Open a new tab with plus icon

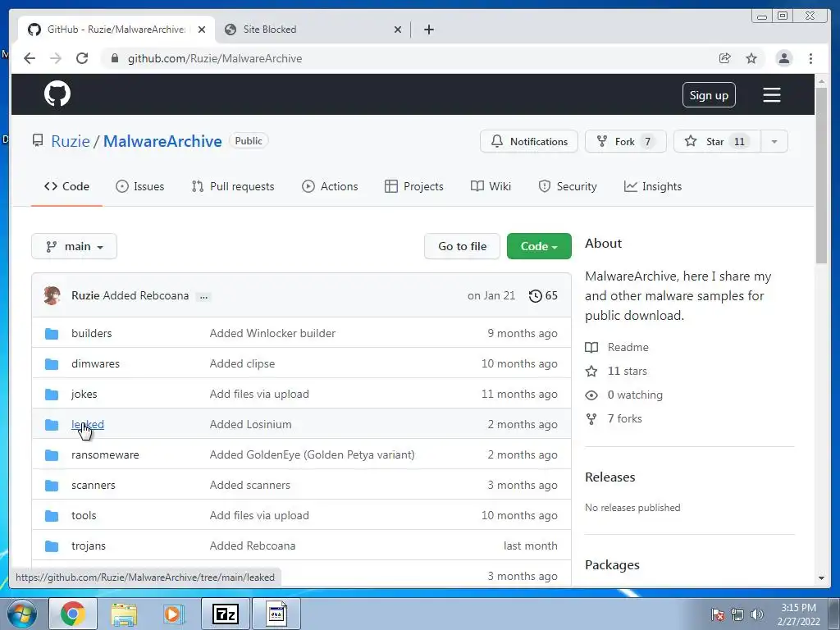pyautogui.click(x=428, y=30)
